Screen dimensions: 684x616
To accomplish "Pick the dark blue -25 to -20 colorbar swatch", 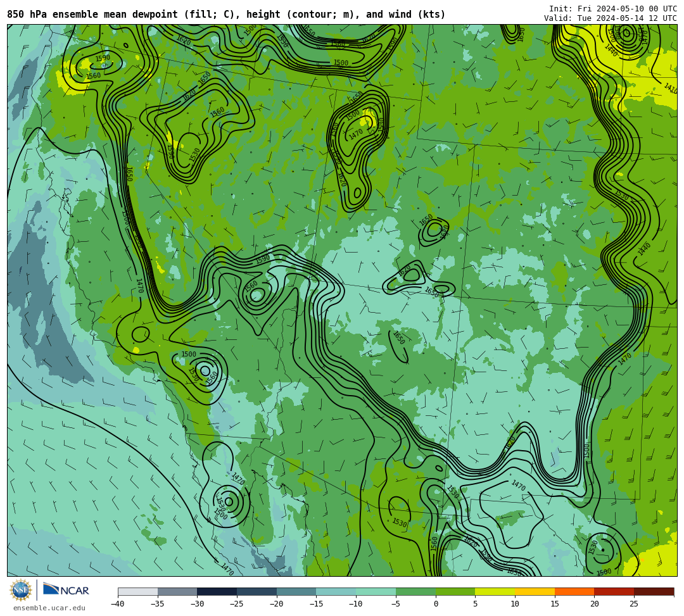I will coord(257,591).
